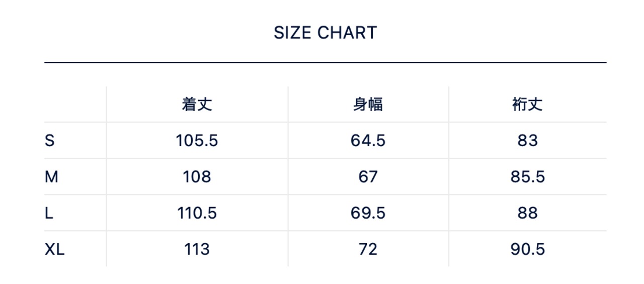Click the cell showing 72
This screenshot has height=284, width=644.
point(368,249)
